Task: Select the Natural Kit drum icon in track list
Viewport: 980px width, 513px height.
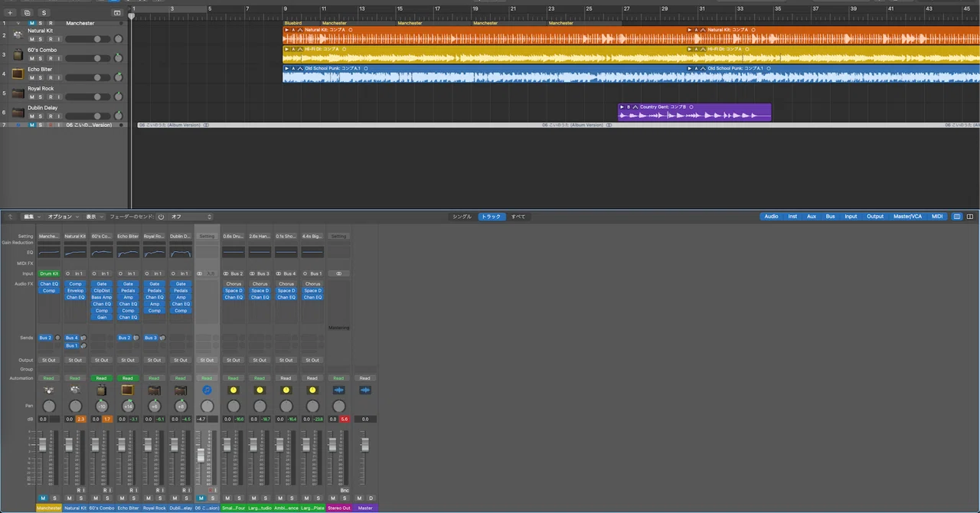Action: (18, 35)
